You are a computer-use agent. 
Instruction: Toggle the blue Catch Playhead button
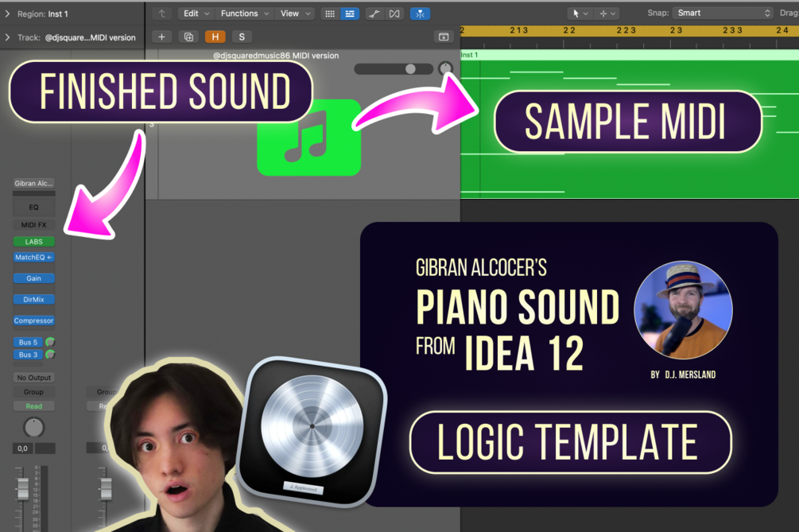(x=420, y=14)
